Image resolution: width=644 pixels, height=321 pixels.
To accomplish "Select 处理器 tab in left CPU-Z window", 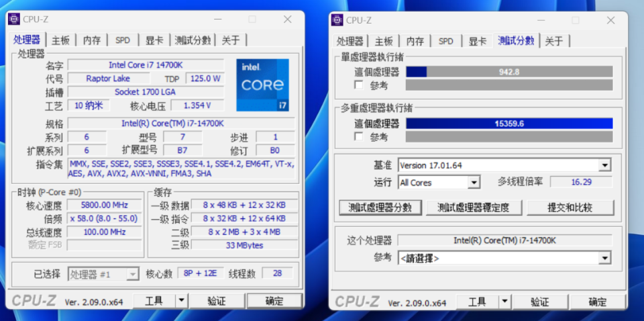I will (27, 40).
